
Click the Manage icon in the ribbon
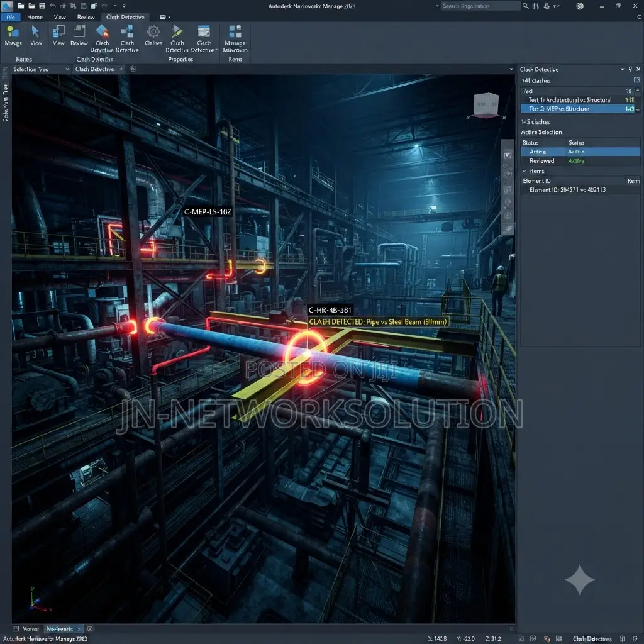13,31
